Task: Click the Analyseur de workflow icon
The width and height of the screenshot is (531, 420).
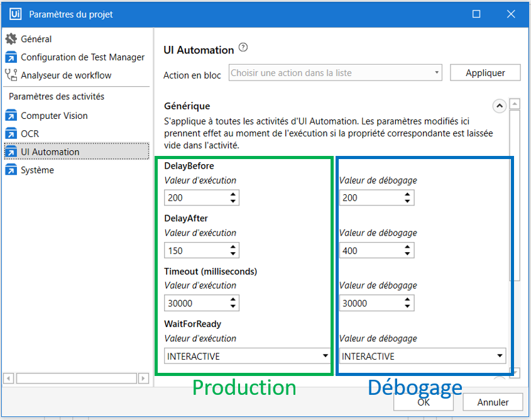Action: pos(11,75)
